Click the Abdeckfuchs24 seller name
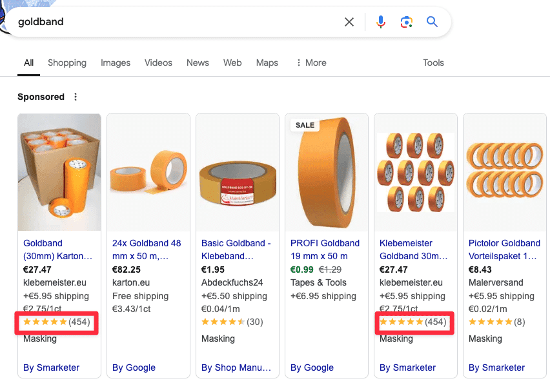 (232, 282)
